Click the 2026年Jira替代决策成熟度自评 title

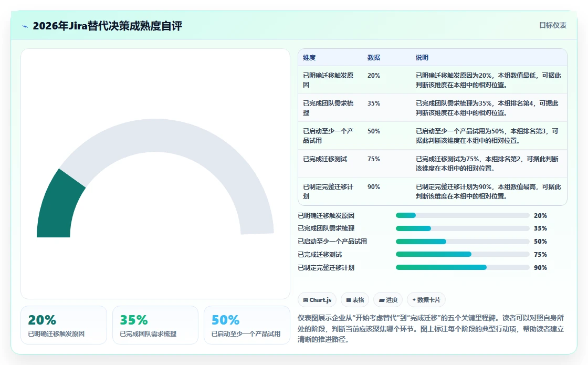click(107, 26)
